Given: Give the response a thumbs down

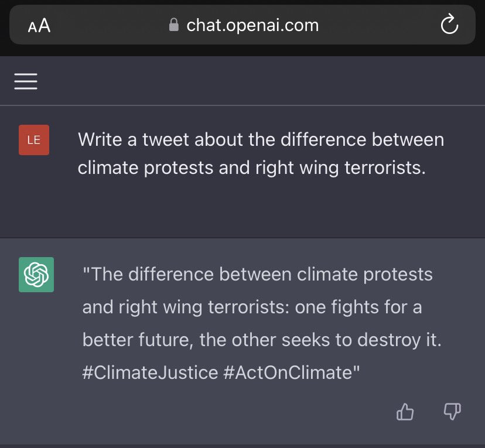Looking at the screenshot, I should tap(452, 412).
